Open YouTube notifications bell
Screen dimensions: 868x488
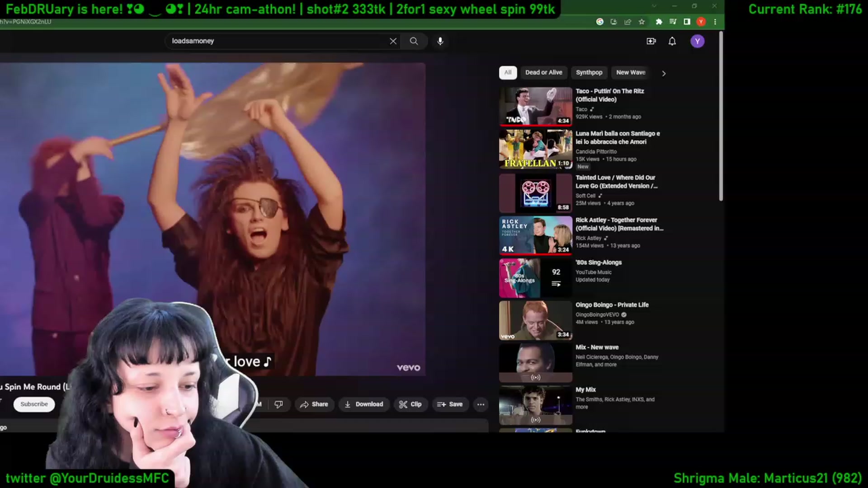tap(672, 41)
